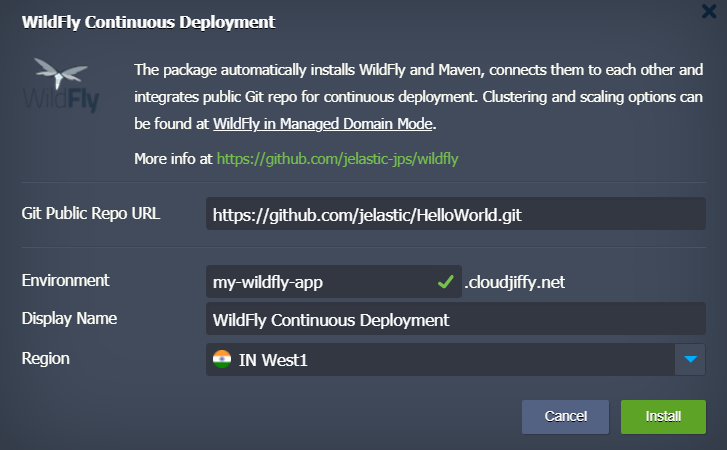Viewport: 727px width, 450px height.
Task: Focus the Git Public Repo URL field
Action: click(455, 214)
